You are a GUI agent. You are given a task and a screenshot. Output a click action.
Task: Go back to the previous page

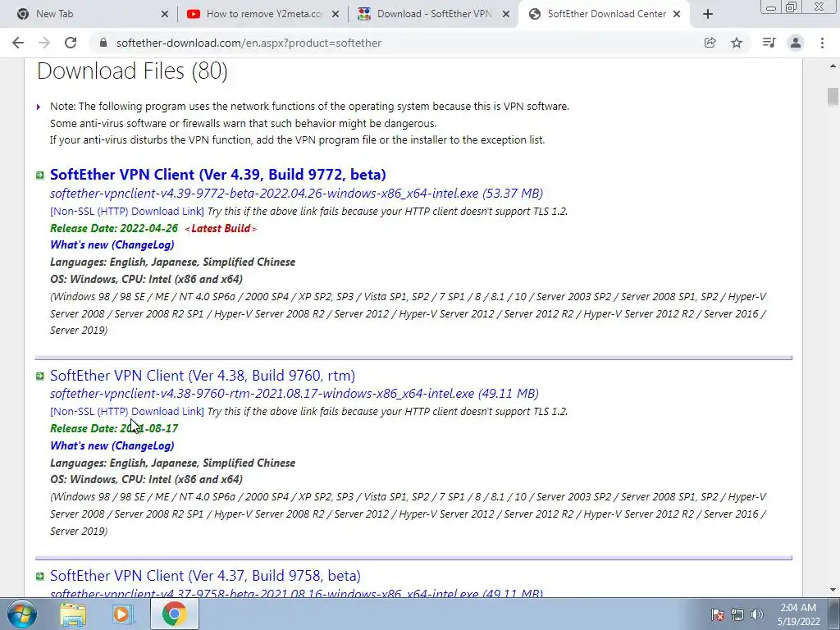[18, 43]
